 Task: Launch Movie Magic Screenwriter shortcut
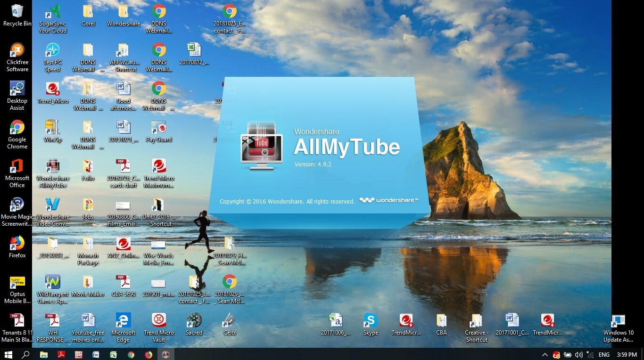17,212
